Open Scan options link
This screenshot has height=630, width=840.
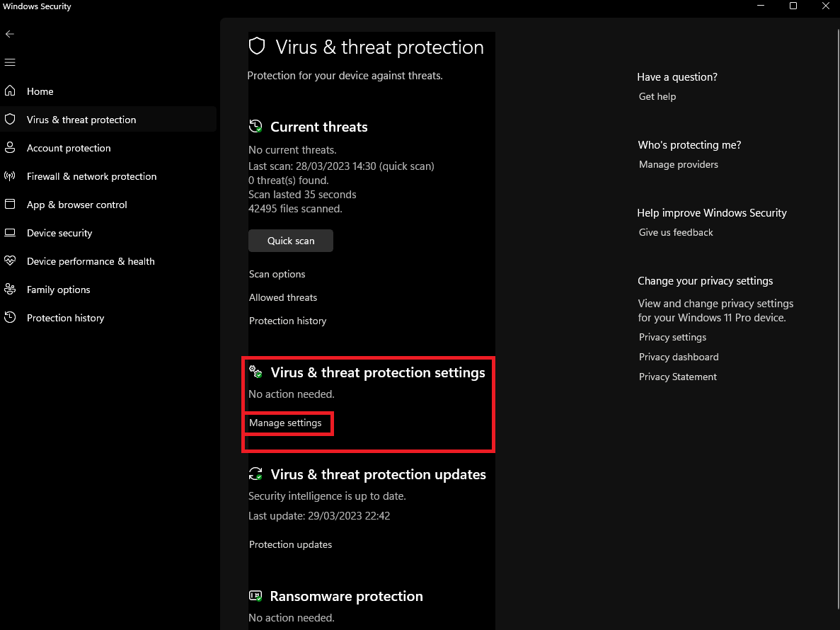277,274
